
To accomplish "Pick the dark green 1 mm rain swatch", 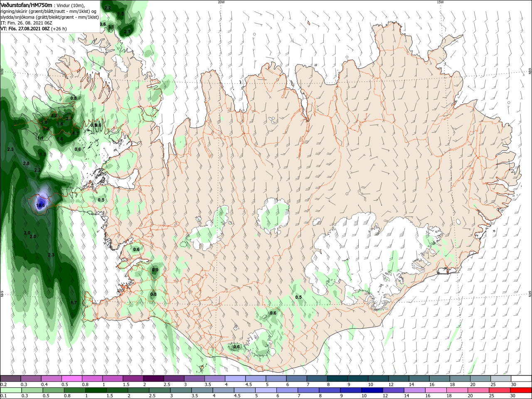I will pos(96,390).
